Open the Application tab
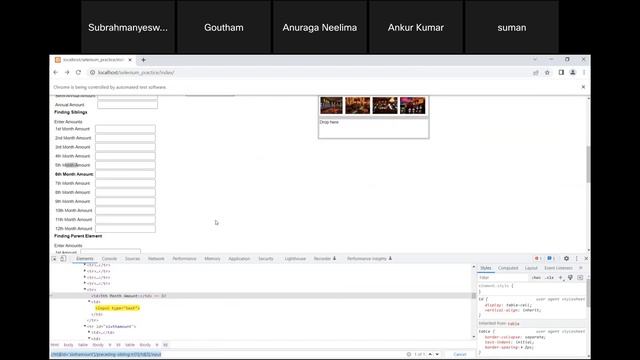 [239, 259]
